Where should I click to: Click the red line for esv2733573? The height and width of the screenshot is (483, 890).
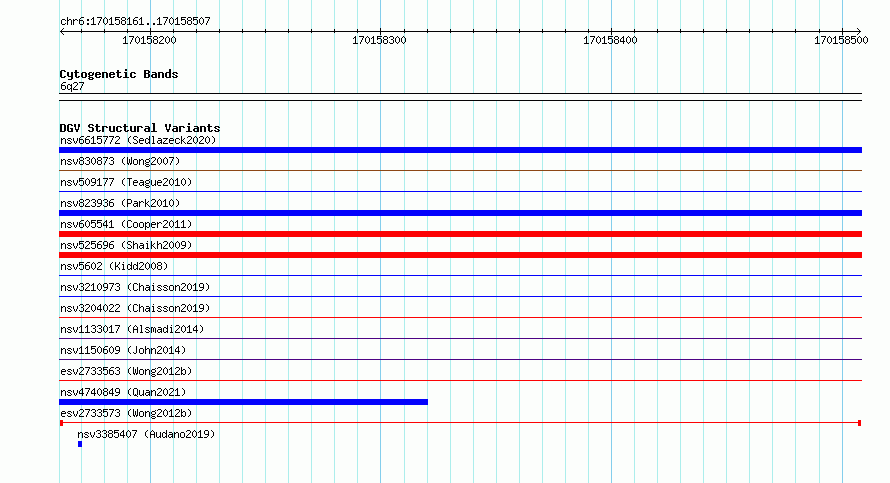click(x=460, y=423)
